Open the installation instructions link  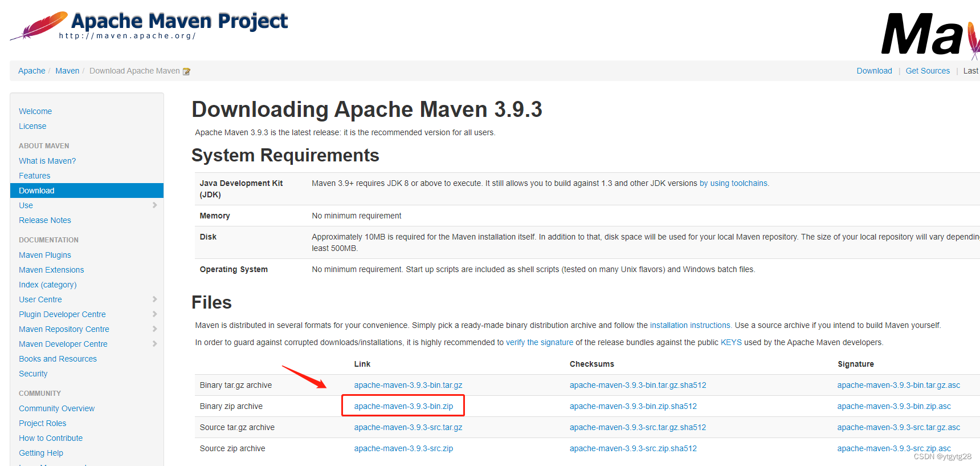tap(691, 325)
